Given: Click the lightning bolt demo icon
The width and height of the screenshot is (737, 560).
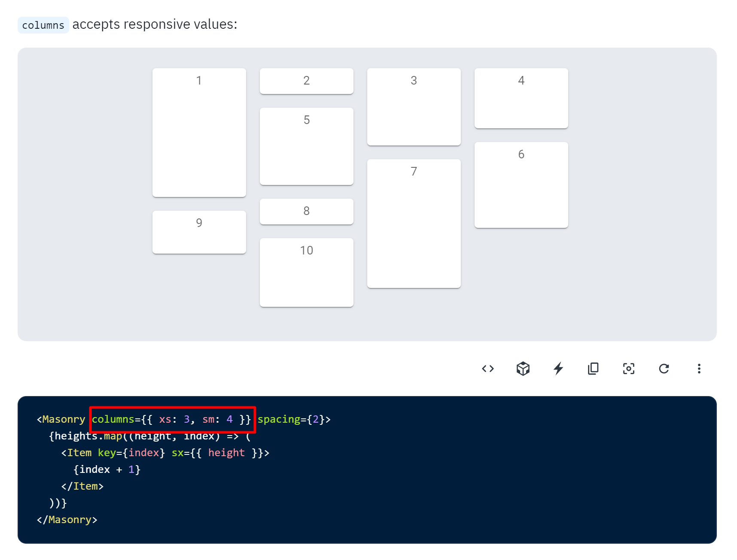Looking at the screenshot, I should click(558, 368).
